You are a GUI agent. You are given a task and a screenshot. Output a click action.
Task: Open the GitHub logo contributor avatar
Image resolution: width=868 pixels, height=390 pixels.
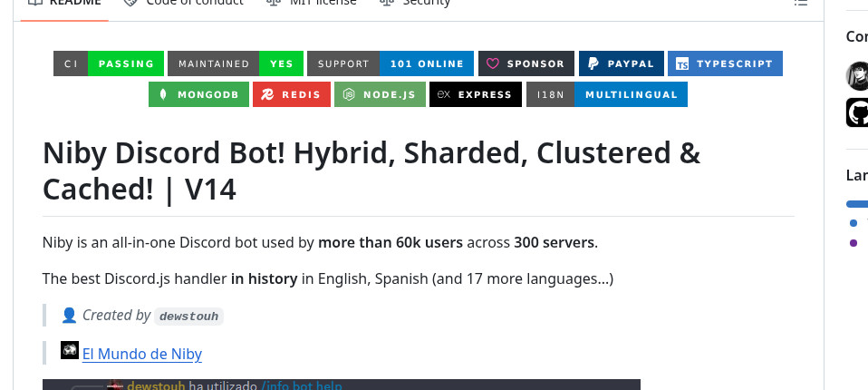click(x=857, y=112)
